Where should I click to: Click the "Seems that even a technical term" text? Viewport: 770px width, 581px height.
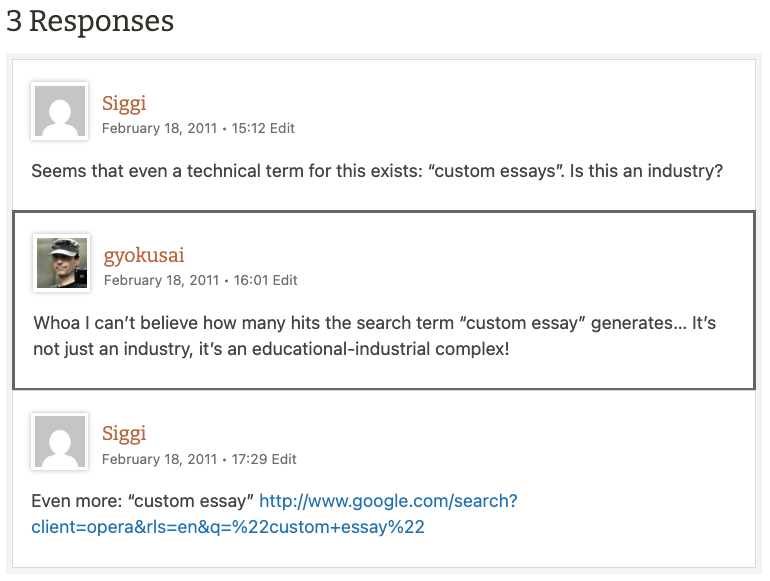[150, 171]
